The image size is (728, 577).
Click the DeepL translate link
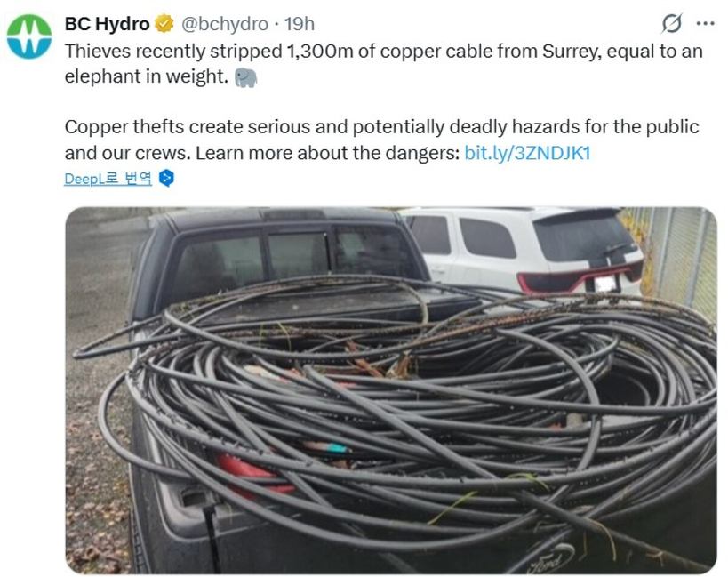(x=108, y=178)
